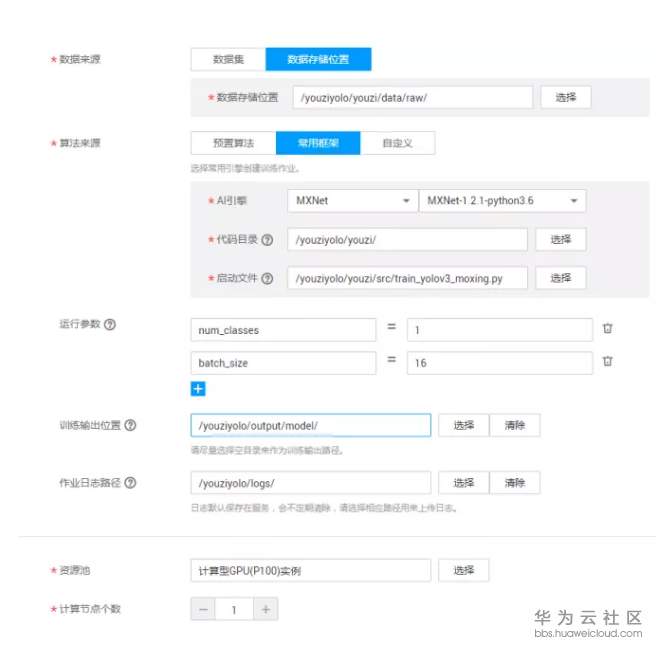
Task: Open the MXNet-1.2.1-python3.6 version dropdown
Action: tap(502, 201)
